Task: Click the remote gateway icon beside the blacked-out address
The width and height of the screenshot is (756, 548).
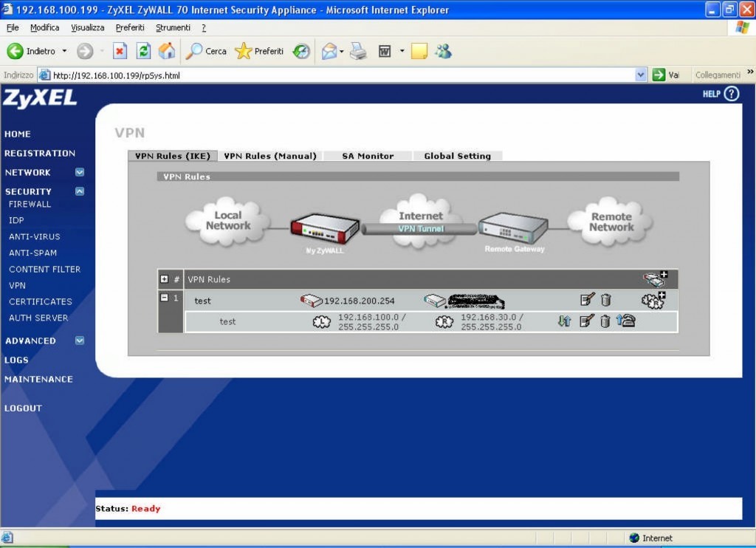Action: coord(435,301)
